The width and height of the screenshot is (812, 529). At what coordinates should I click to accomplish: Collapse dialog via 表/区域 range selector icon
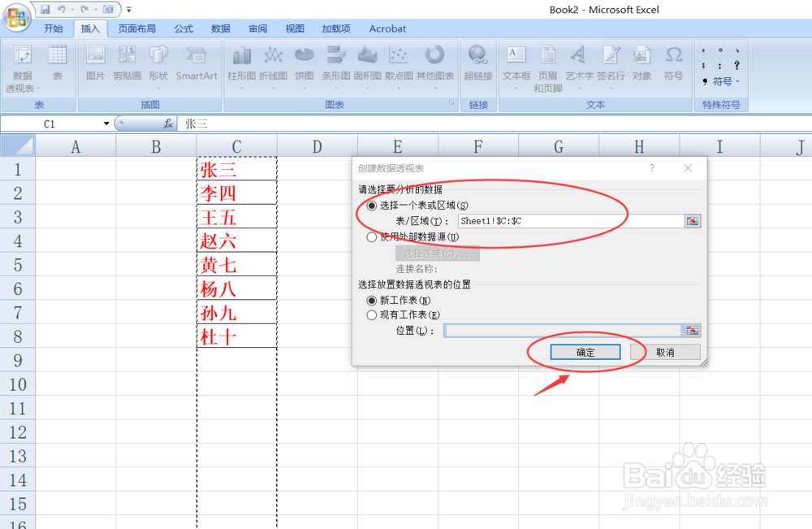(693, 221)
